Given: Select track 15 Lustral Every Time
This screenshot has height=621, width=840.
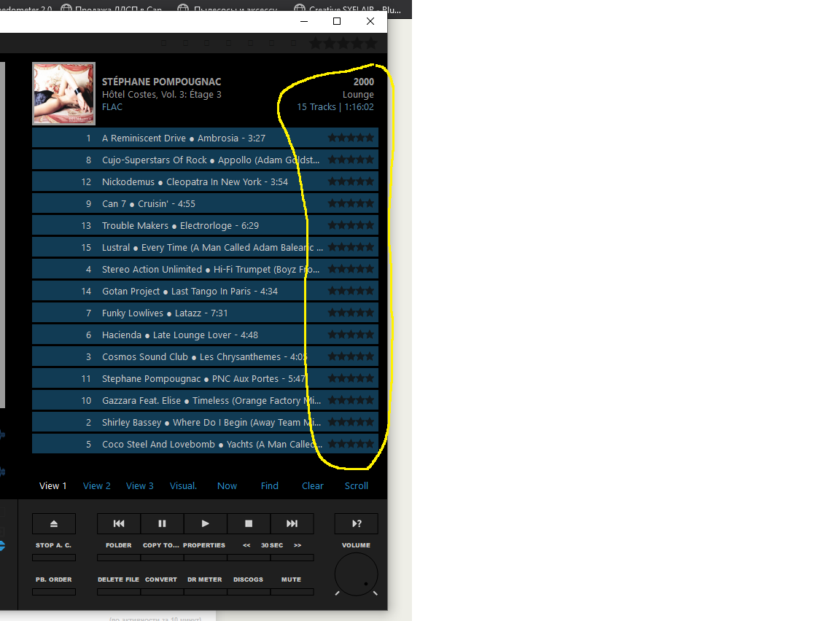Looking at the screenshot, I should click(205, 247).
